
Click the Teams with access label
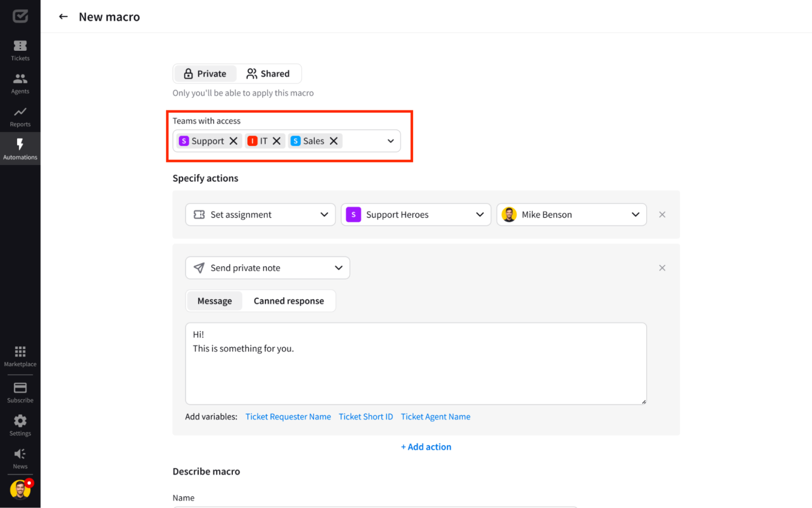tap(207, 121)
